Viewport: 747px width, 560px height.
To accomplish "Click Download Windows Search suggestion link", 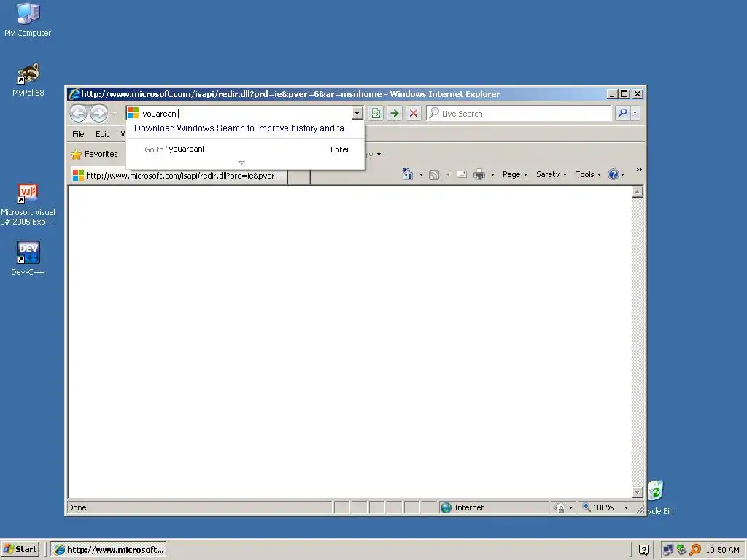I will point(242,128).
